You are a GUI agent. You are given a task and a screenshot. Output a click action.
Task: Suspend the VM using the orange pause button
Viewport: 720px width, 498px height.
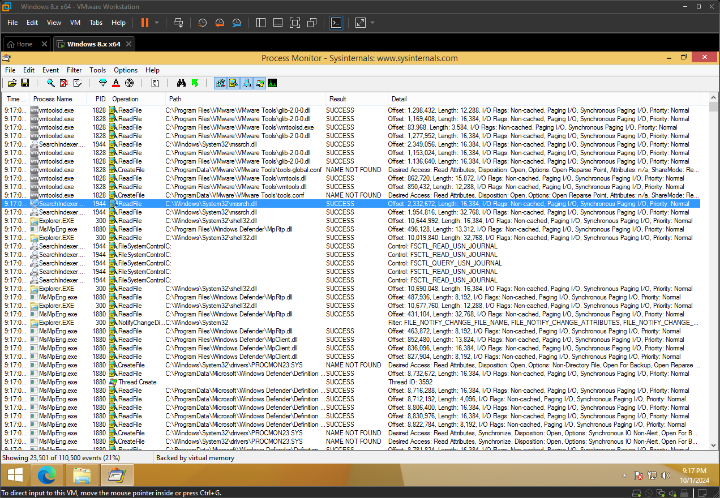click(145, 22)
